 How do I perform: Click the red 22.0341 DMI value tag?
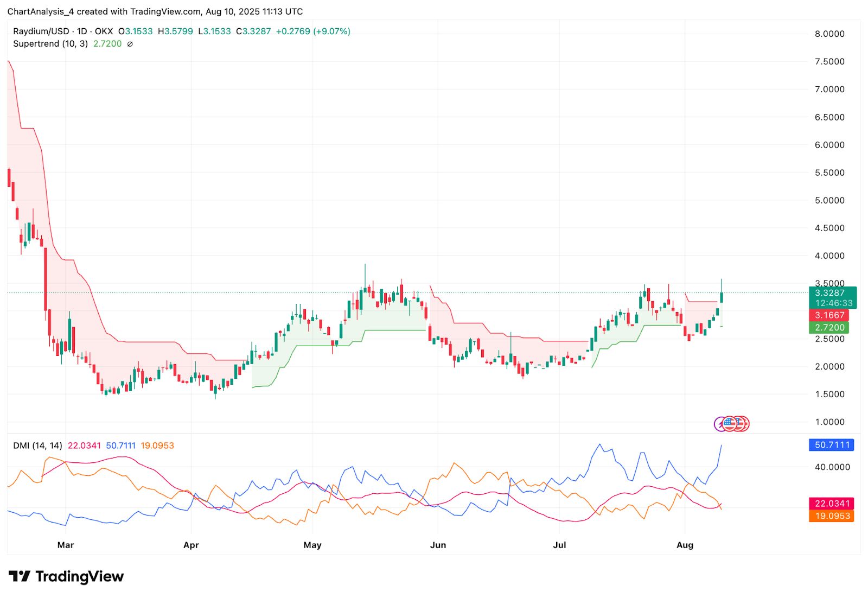832,504
